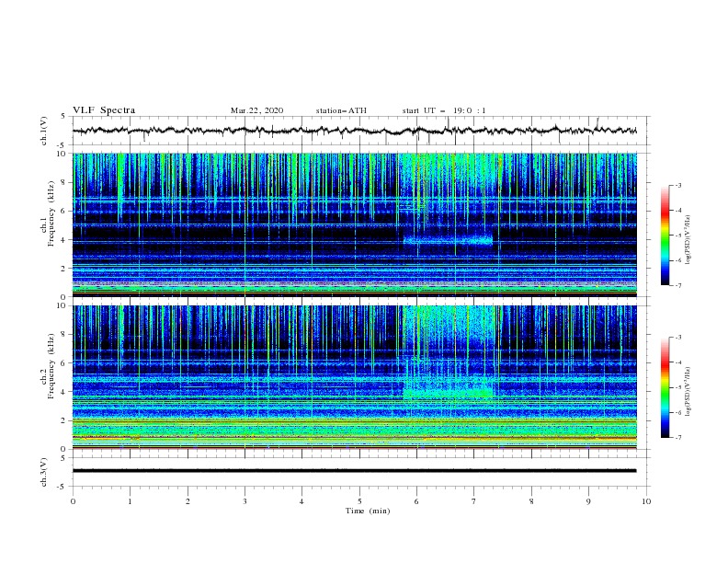Click the "2" kHz tick on ch.1 spectrogram

tap(64, 269)
